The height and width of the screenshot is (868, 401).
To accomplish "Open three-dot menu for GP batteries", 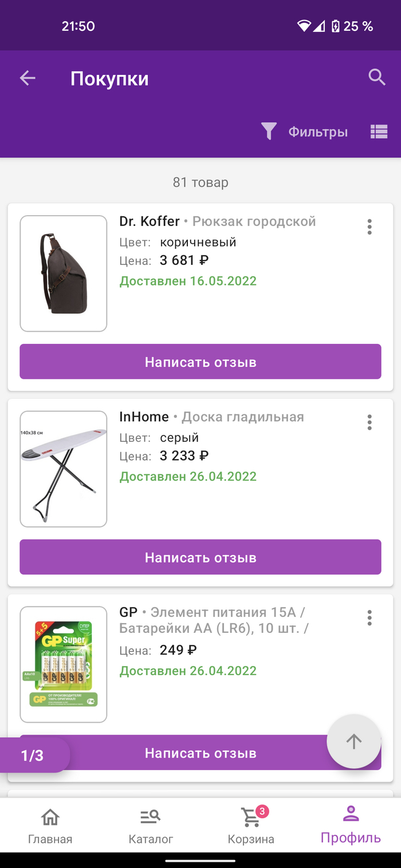I will pyautogui.click(x=369, y=618).
